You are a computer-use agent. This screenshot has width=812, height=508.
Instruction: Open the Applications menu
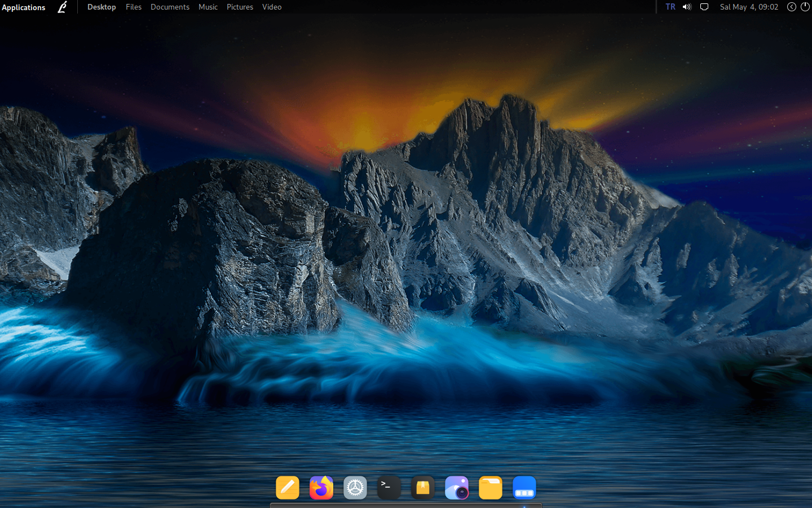tap(24, 7)
